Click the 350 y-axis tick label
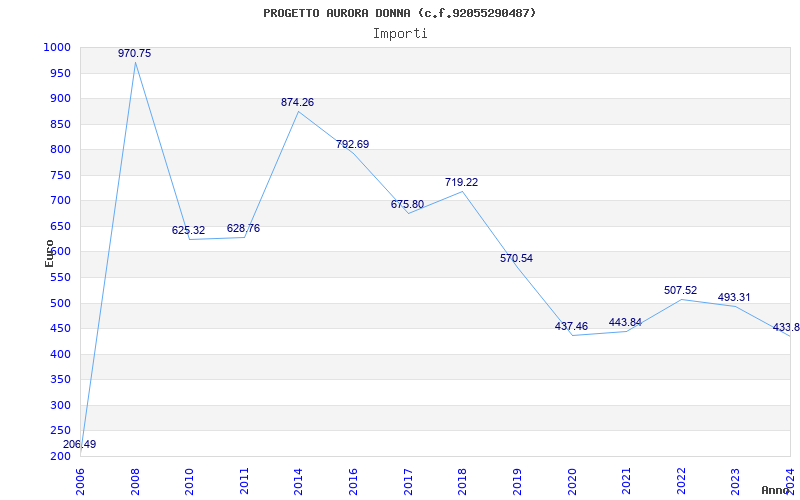This screenshot has width=800, height=500. (x=60, y=380)
